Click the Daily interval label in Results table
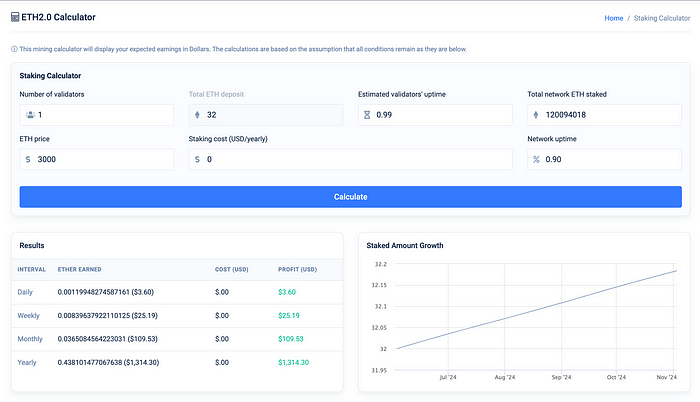Screen dimensions: 700x402 pos(25,291)
